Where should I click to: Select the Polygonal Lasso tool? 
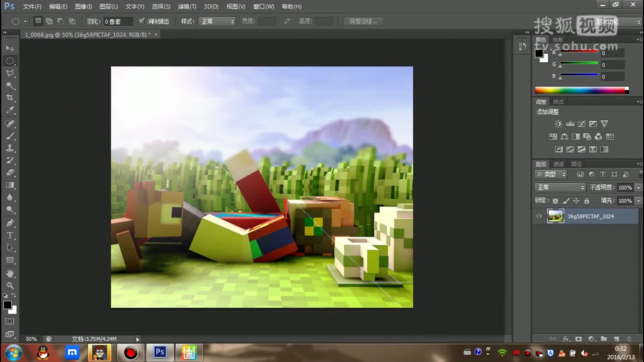click(x=10, y=73)
